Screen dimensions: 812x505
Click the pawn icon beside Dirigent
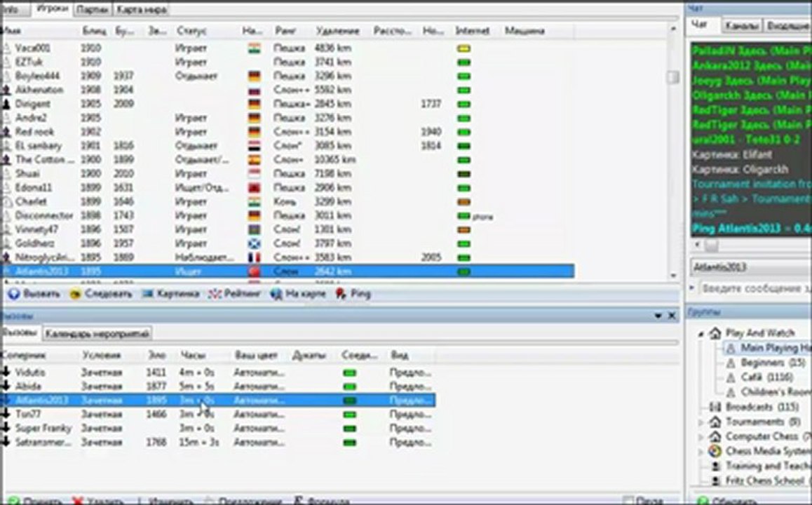coord(6,104)
